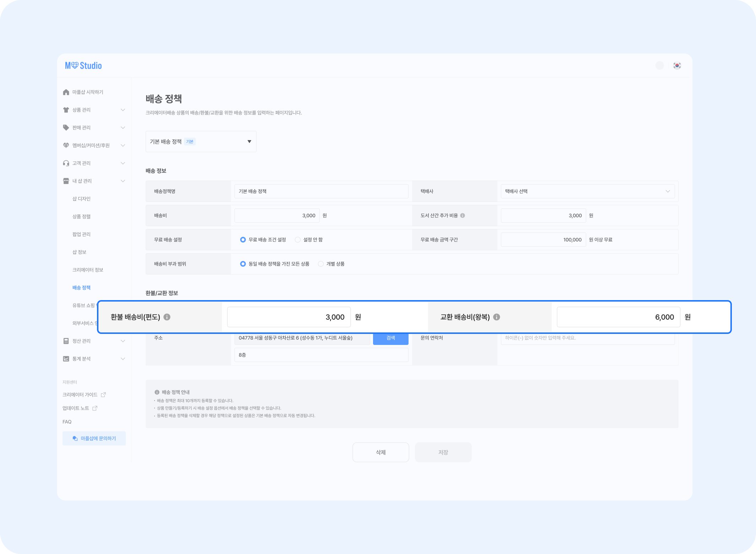This screenshot has height=554, width=756.
Task: Click external link icon beside 업데이트 노트
Action: pos(95,408)
